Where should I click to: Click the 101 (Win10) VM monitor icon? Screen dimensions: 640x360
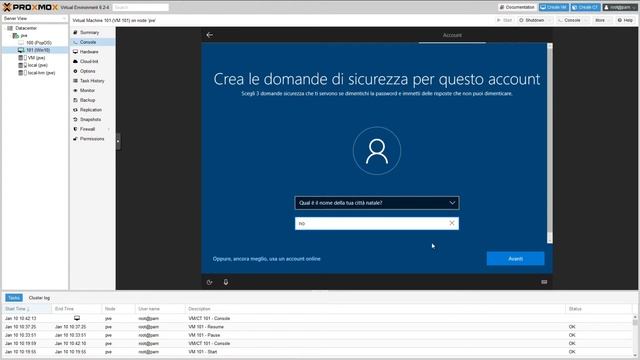[21, 50]
